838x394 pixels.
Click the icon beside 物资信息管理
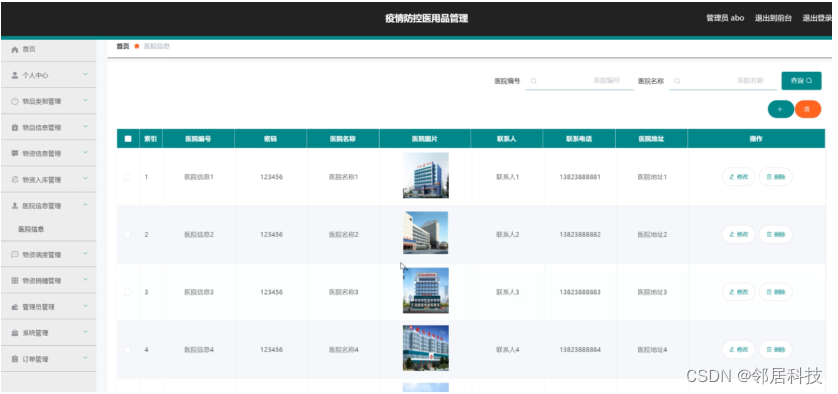(15, 153)
